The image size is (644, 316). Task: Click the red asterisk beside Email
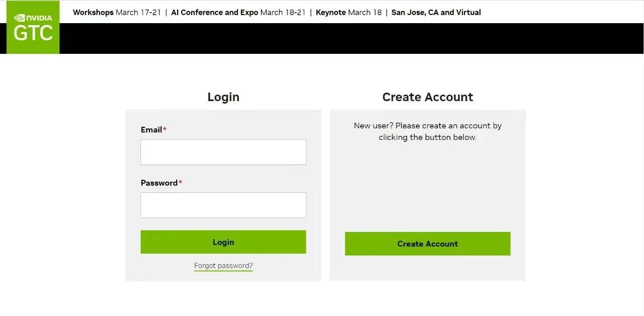click(x=165, y=129)
